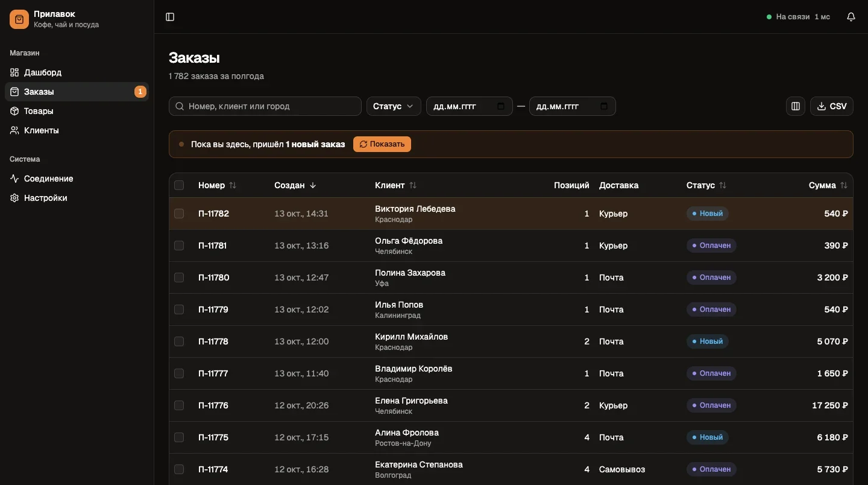The height and width of the screenshot is (485, 868).
Task: Go to Дашборд in sidebar
Action: pyautogui.click(x=77, y=72)
